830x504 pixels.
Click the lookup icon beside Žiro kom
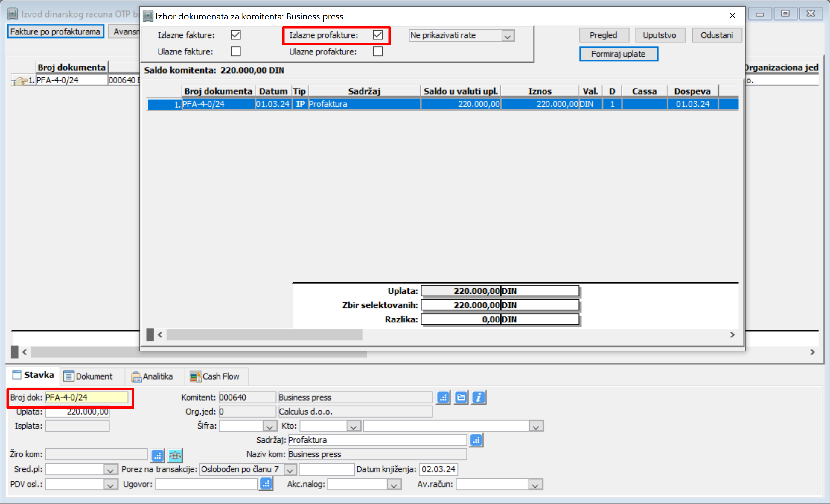(157, 456)
